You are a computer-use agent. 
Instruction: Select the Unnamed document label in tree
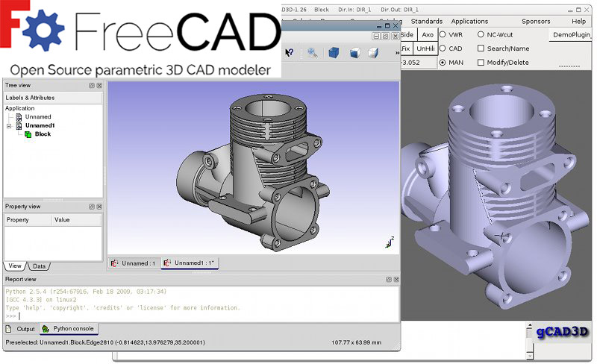point(38,117)
